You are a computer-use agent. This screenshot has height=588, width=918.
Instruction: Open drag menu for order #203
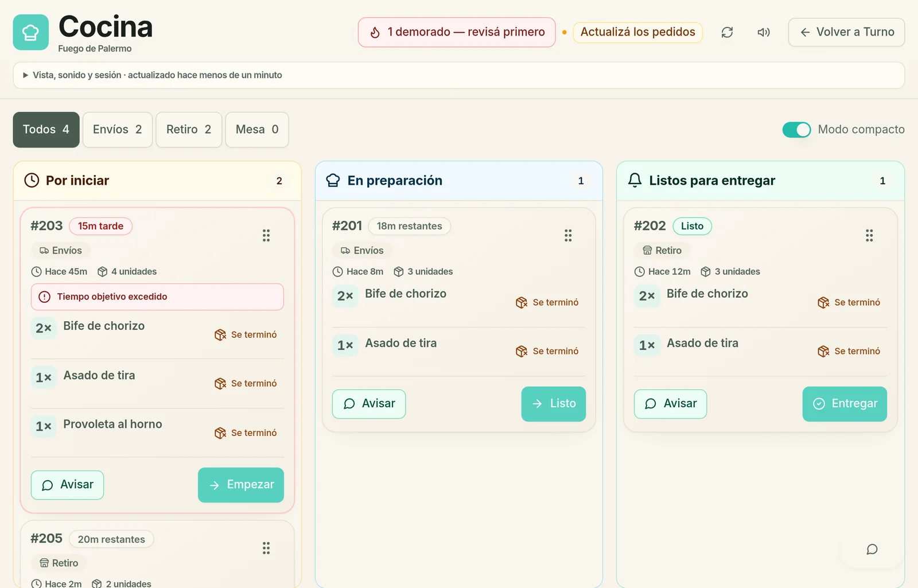coord(266,235)
